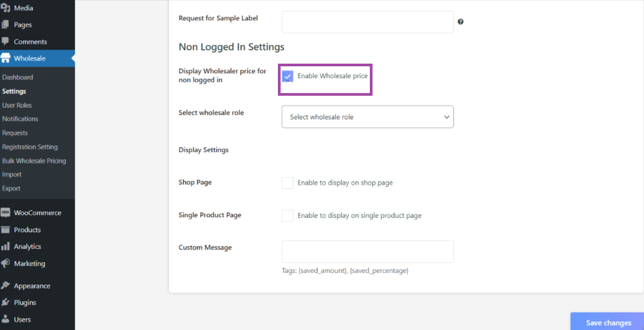Click the Select wholesale role field label
Viewport: 644px width, 330px height.
211,113
